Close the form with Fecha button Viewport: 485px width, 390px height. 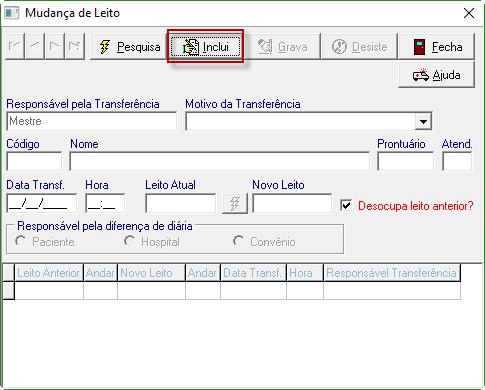(x=436, y=47)
